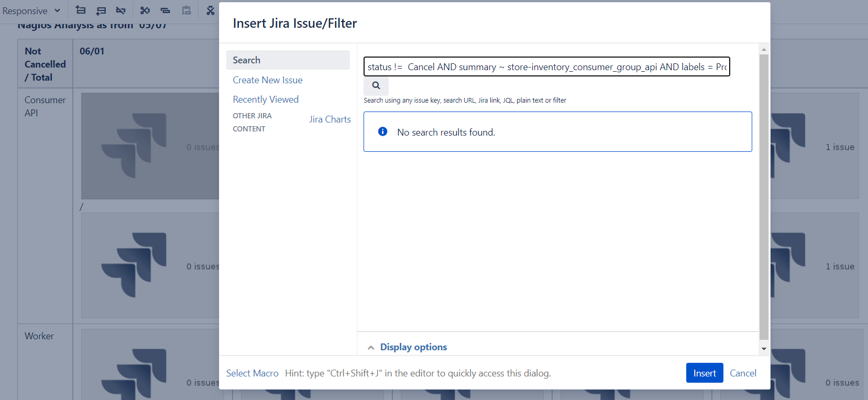Click the 'Worker' row label
The width and height of the screenshot is (868, 400).
(x=39, y=336)
